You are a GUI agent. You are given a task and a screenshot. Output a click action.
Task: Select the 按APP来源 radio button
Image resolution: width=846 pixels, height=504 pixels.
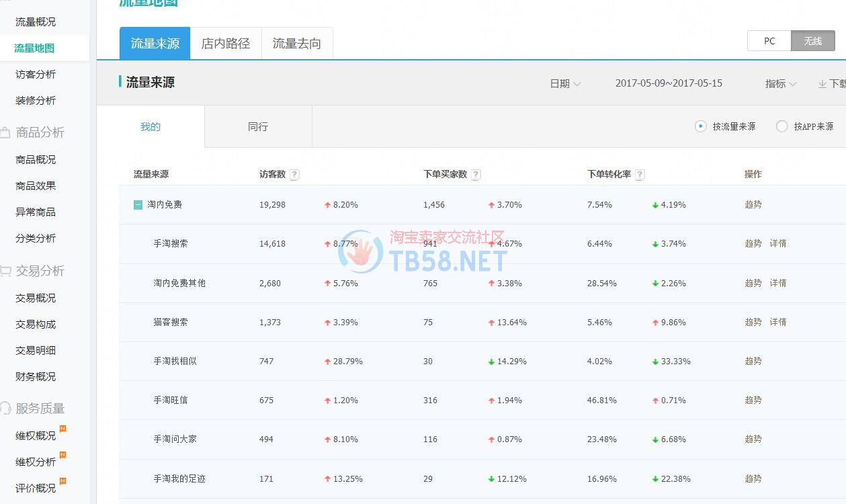[x=781, y=126]
